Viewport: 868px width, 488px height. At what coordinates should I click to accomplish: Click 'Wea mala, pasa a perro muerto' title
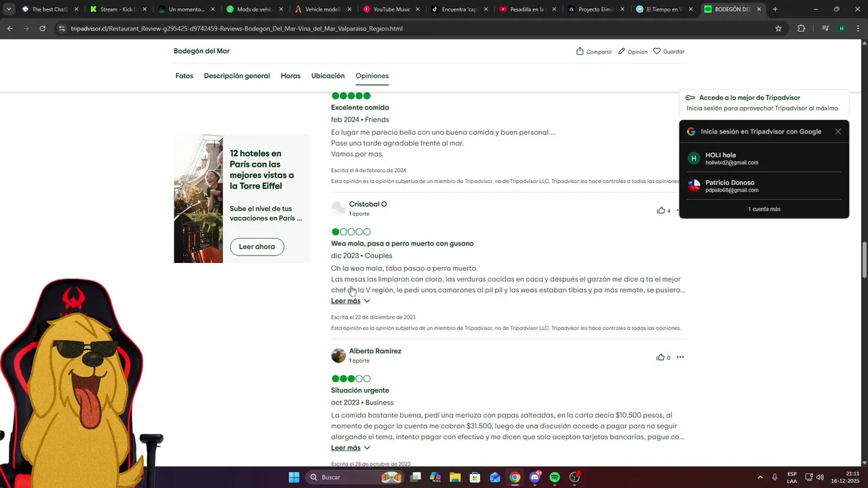click(402, 243)
